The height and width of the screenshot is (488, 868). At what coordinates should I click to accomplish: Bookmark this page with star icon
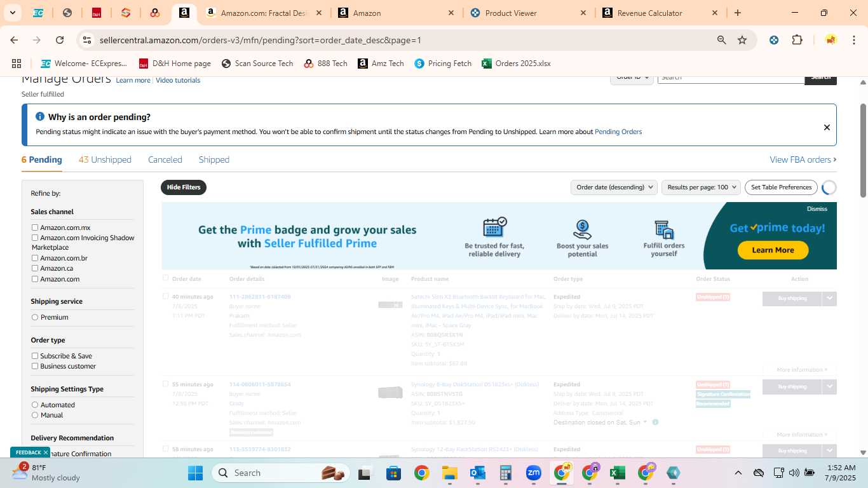(x=742, y=40)
